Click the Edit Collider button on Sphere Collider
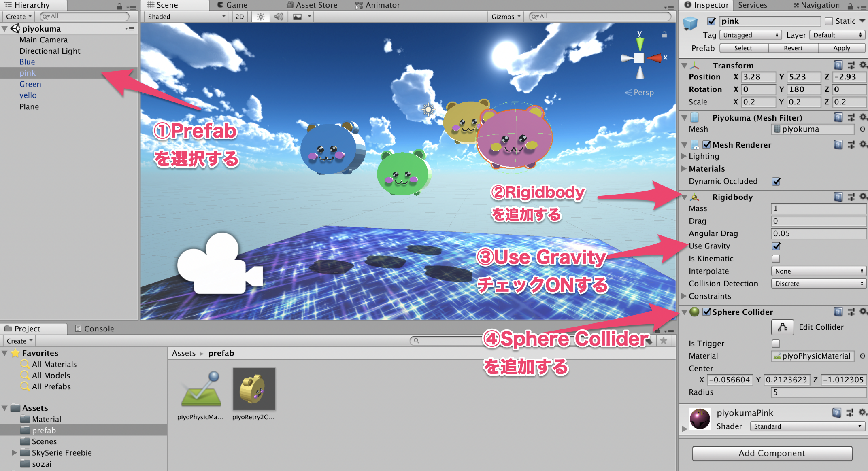This screenshot has width=868, height=471. 781,327
